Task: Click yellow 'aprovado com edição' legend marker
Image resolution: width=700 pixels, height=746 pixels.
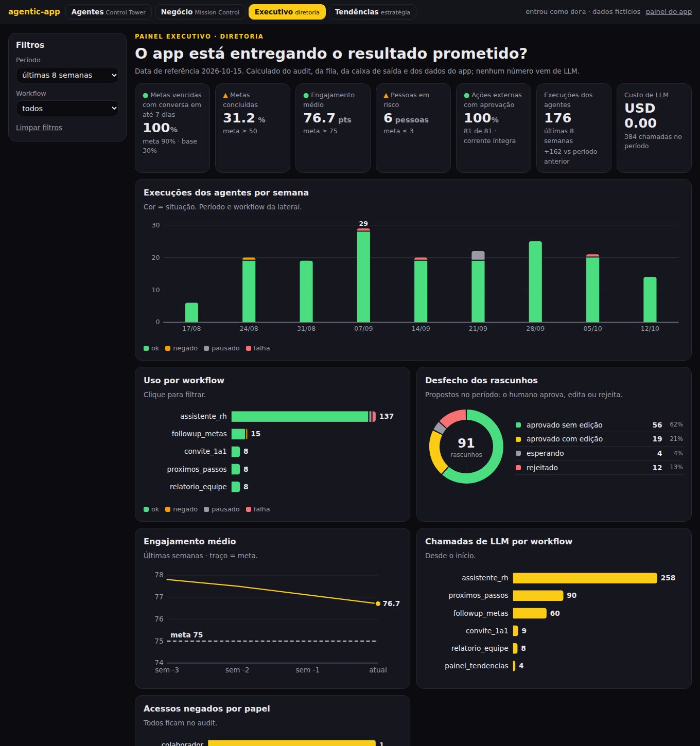Action: pos(518,439)
